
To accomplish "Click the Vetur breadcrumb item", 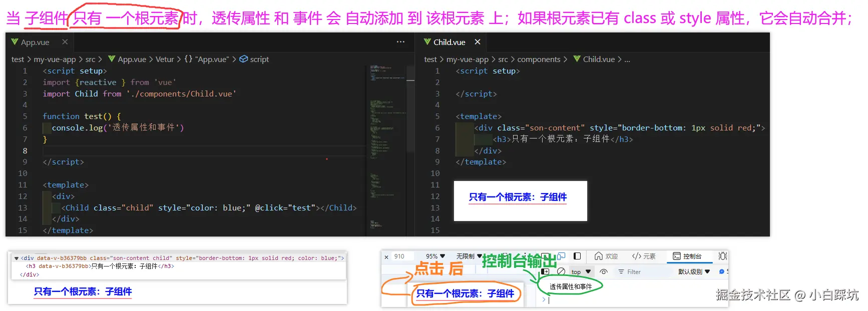I will 165,59.
